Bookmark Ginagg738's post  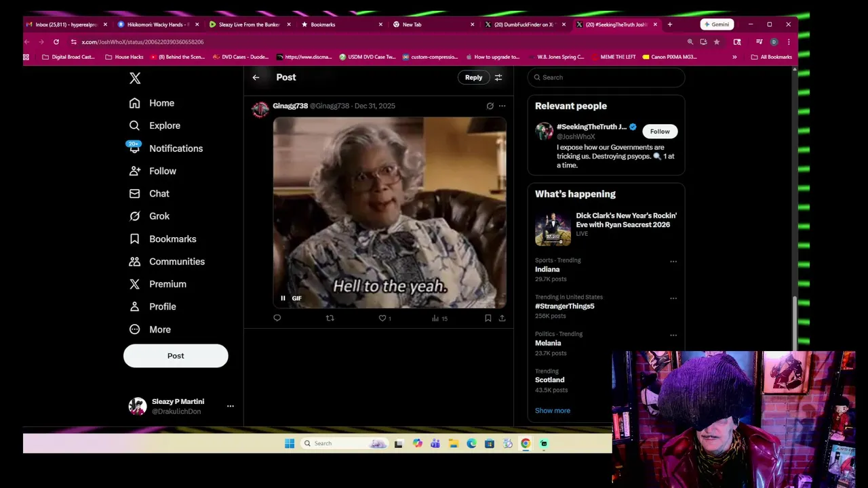[488, 318]
